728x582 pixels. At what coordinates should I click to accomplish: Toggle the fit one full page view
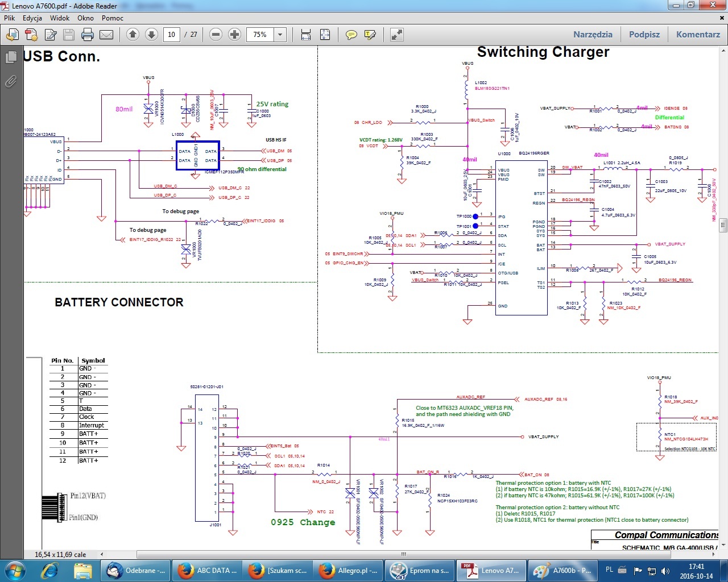point(325,35)
